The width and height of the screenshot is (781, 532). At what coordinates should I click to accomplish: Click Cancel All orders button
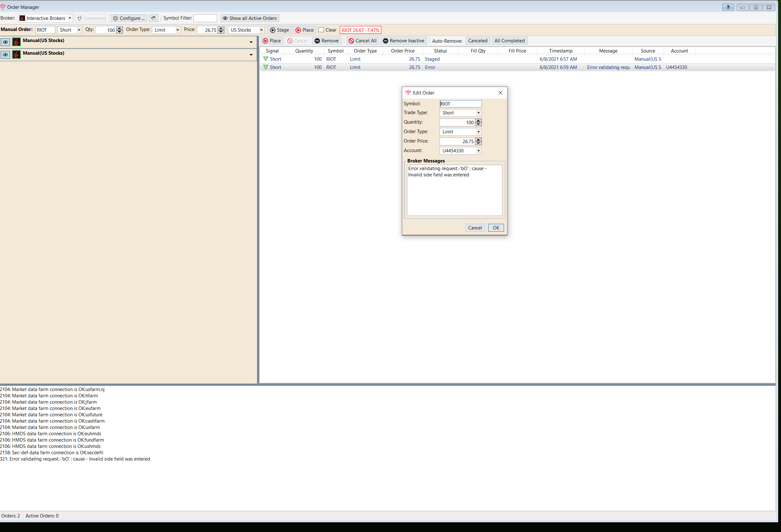pyautogui.click(x=362, y=41)
